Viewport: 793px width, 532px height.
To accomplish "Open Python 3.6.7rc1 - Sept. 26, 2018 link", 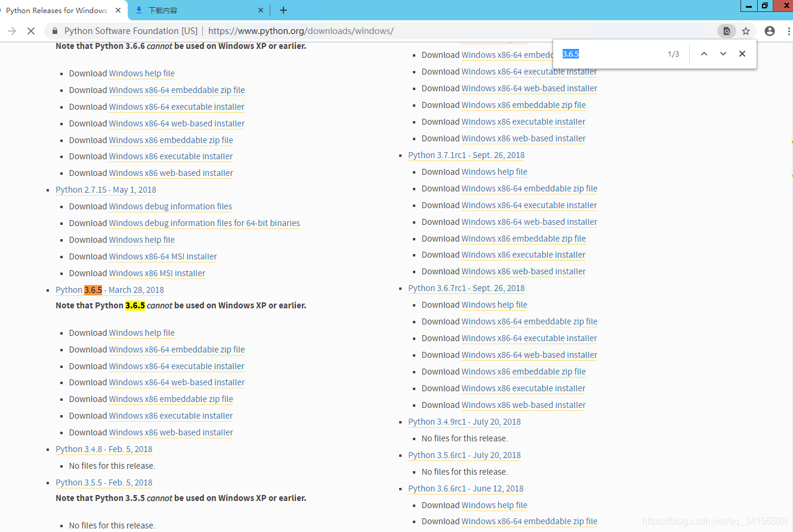I will pos(467,288).
